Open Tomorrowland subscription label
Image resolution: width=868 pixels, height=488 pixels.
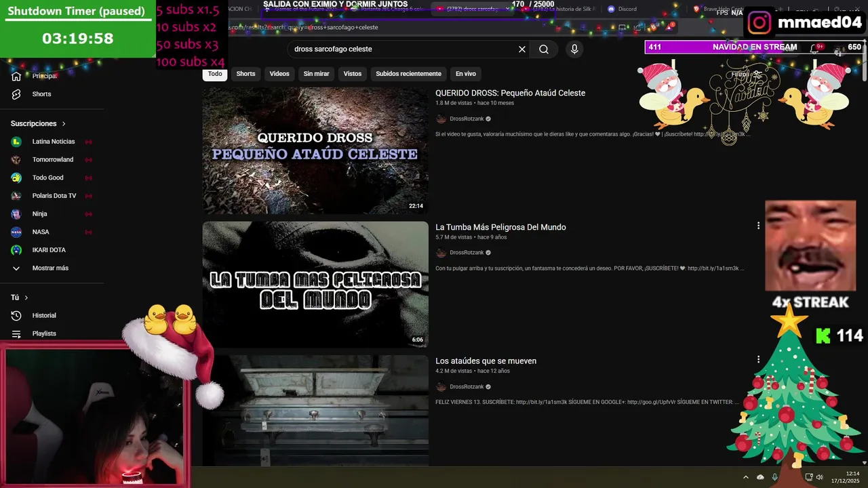pyautogui.click(x=53, y=160)
